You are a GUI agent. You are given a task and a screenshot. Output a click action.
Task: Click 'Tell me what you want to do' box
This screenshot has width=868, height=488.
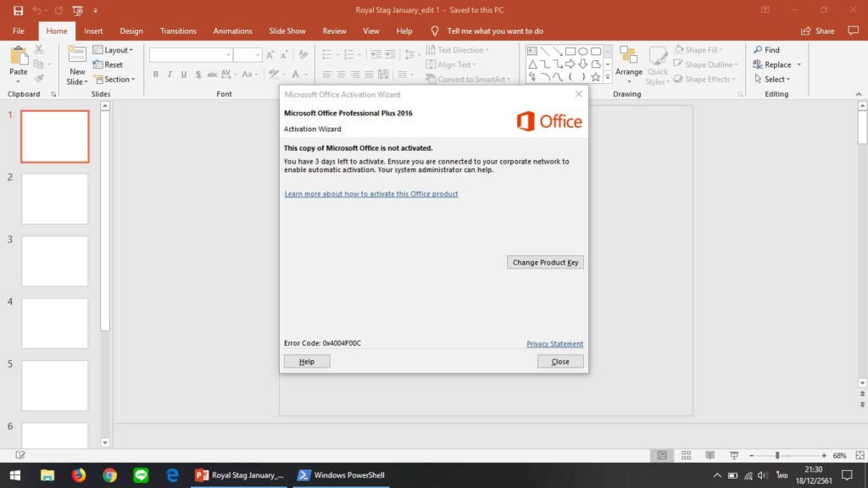pyautogui.click(x=495, y=31)
